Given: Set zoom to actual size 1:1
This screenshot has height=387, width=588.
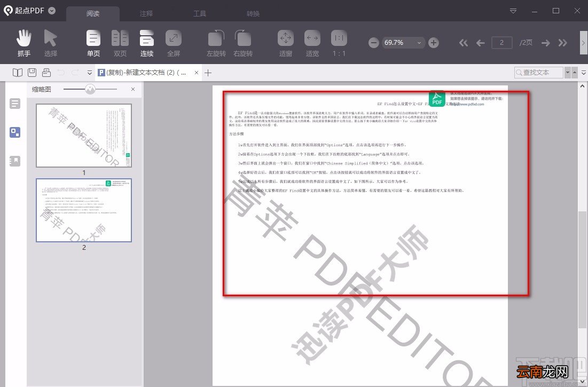Looking at the screenshot, I should pos(339,43).
